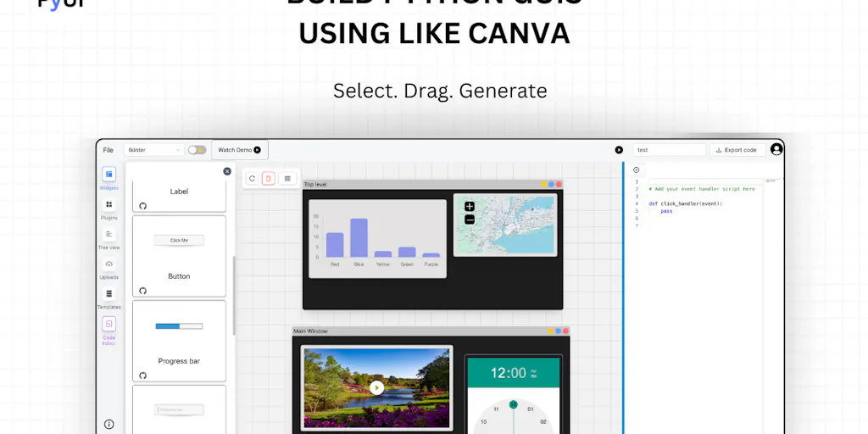Close the code editor panel icon
This screenshot has width=868, height=434.
pyautogui.click(x=636, y=170)
